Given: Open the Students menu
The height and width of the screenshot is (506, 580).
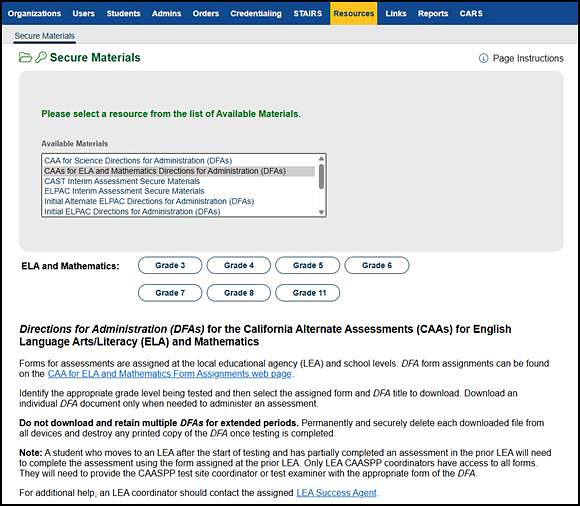Looking at the screenshot, I should click(x=123, y=13).
